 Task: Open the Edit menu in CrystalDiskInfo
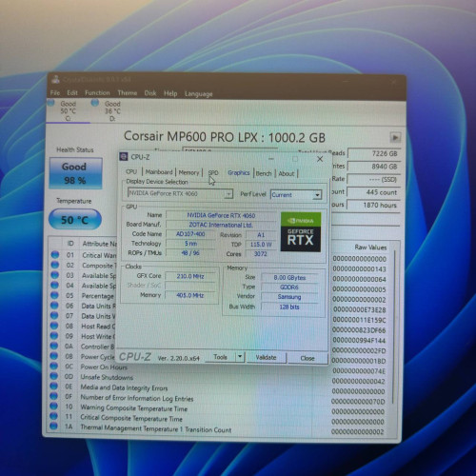coord(72,92)
